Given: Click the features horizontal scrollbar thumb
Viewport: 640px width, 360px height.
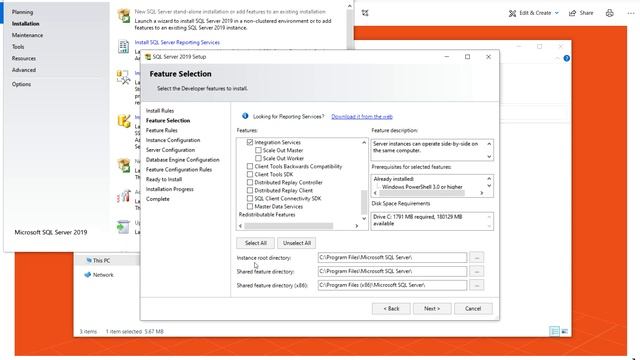Looking at the screenshot, I should tap(289, 226).
